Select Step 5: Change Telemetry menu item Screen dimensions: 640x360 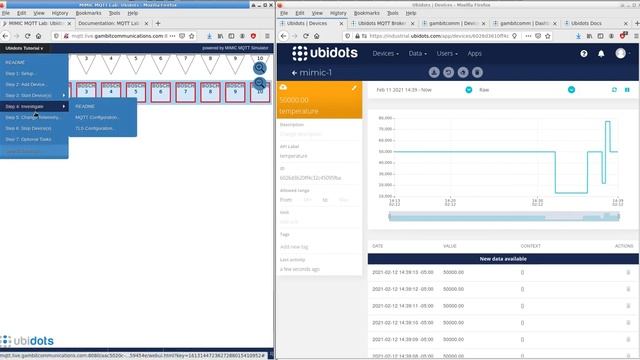point(34,118)
